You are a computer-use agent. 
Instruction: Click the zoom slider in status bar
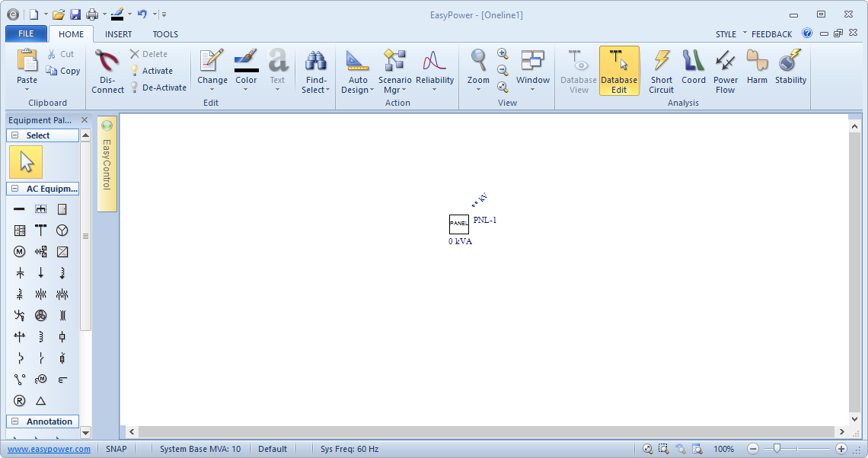coord(776,449)
